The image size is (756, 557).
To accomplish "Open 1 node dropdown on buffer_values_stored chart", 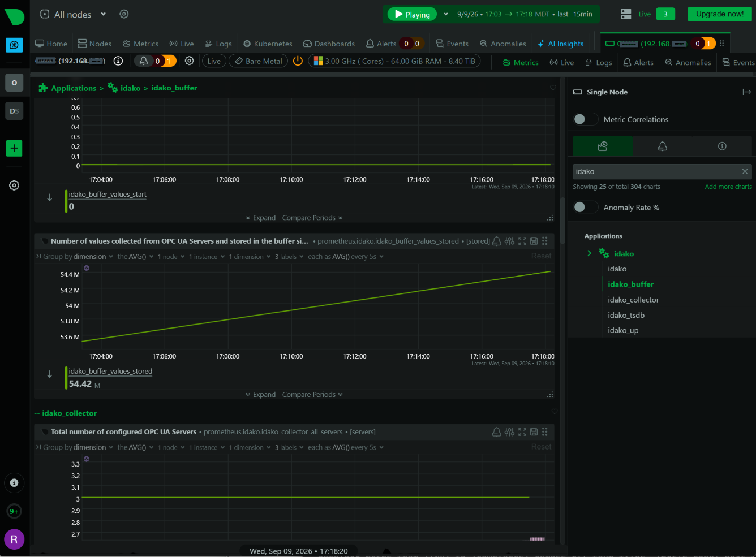I will 171,257.
